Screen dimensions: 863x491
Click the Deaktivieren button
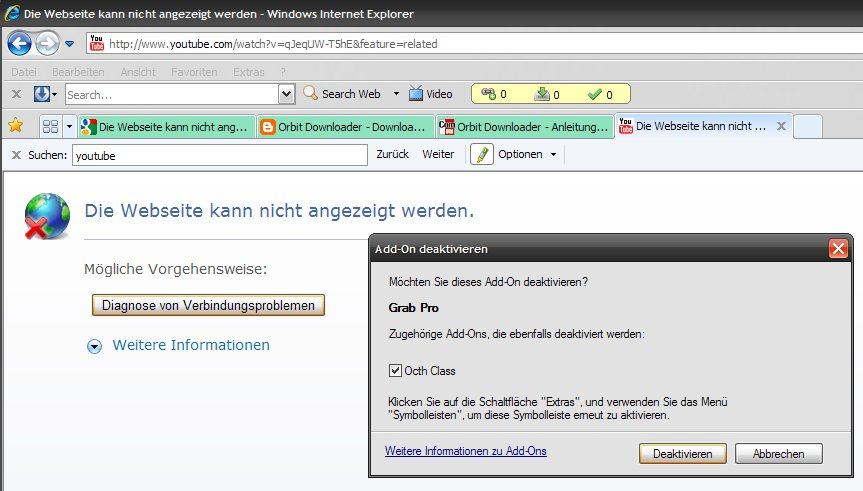pos(682,454)
